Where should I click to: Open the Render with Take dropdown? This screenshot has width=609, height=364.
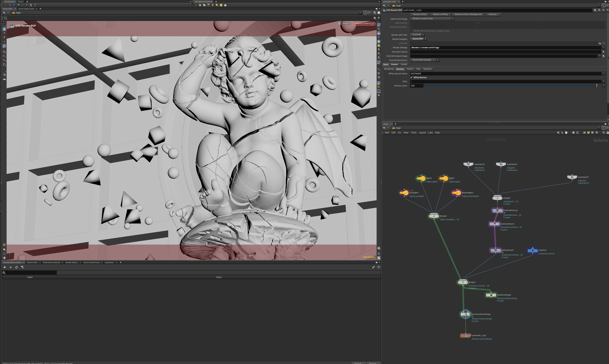[417, 35]
